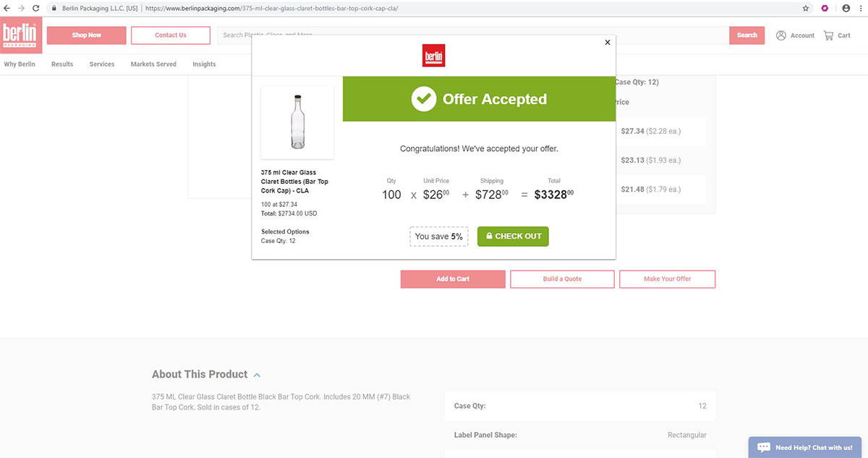Click the $27.34 price row
The height and width of the screenshot is (458, 868).
coord(661,131)
